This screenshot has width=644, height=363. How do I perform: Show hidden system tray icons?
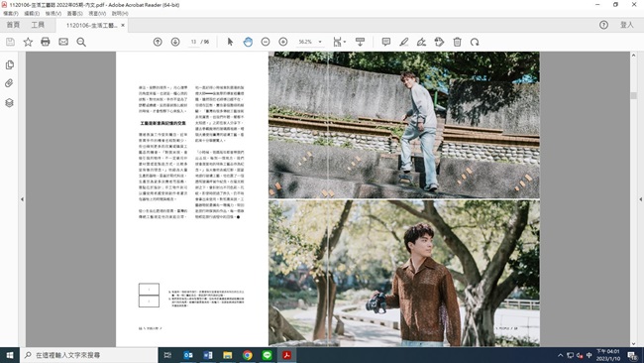[x=560, y=355]
